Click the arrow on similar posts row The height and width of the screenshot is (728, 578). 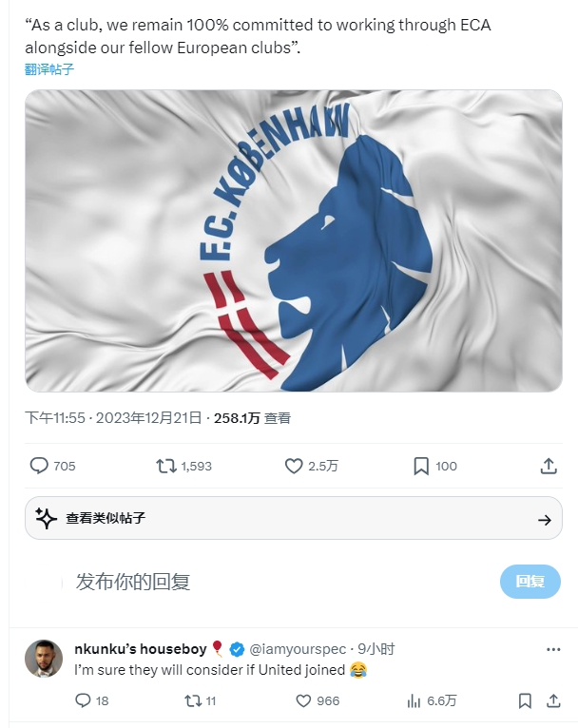coord(545,520)
